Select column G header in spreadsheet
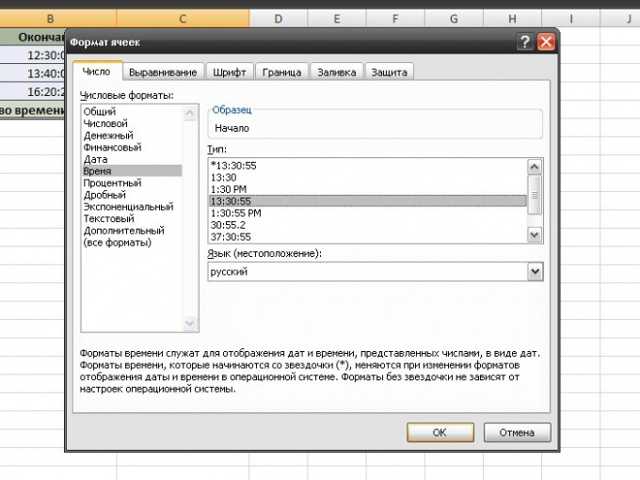Screen dimensions: 640x480 tap(454, 19)
